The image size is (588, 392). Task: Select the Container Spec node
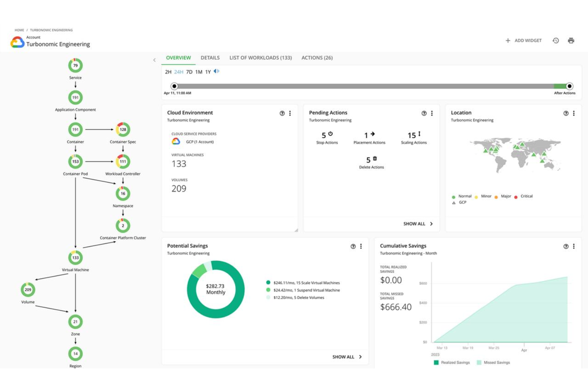(x=123, y=129)
